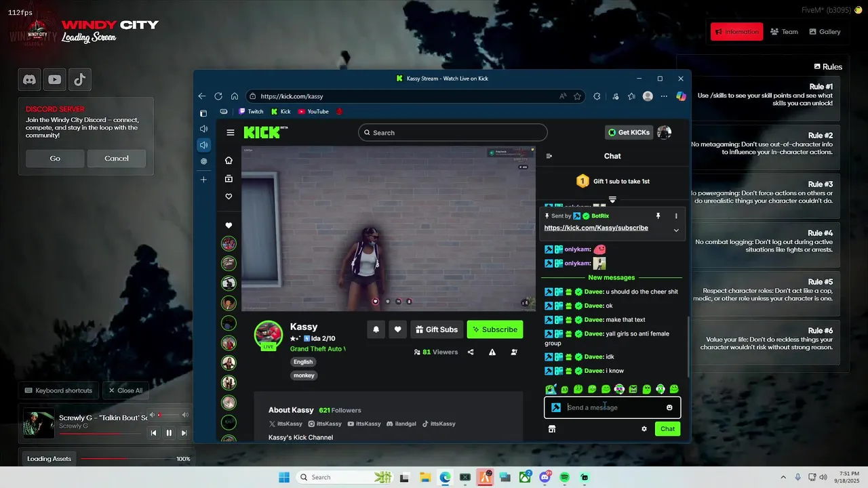
Task: Click the Send a message field
Action: coord(612,408)
